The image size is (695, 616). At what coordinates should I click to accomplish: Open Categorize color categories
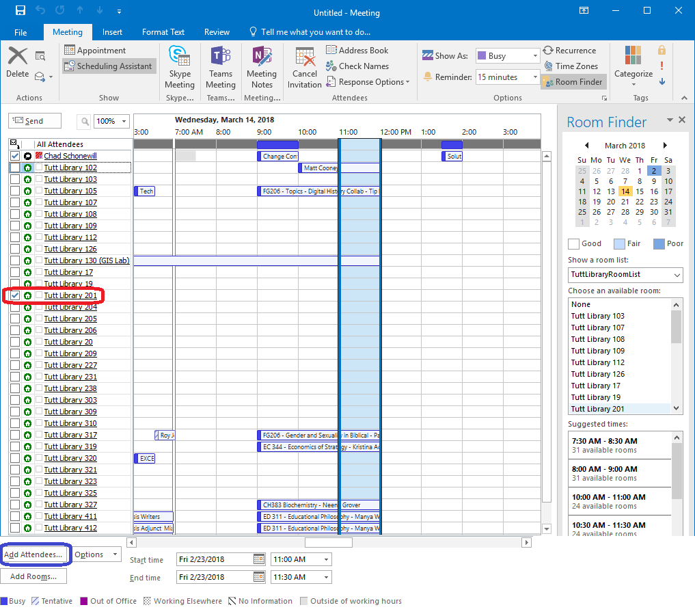coord(633,66)
